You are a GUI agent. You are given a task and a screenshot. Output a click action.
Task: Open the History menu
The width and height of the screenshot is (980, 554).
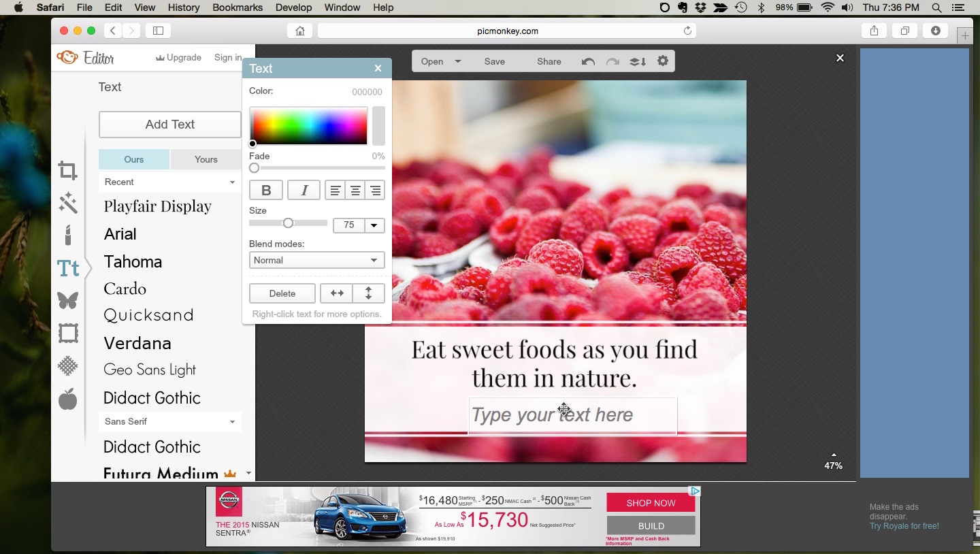[x=184, y=7]
